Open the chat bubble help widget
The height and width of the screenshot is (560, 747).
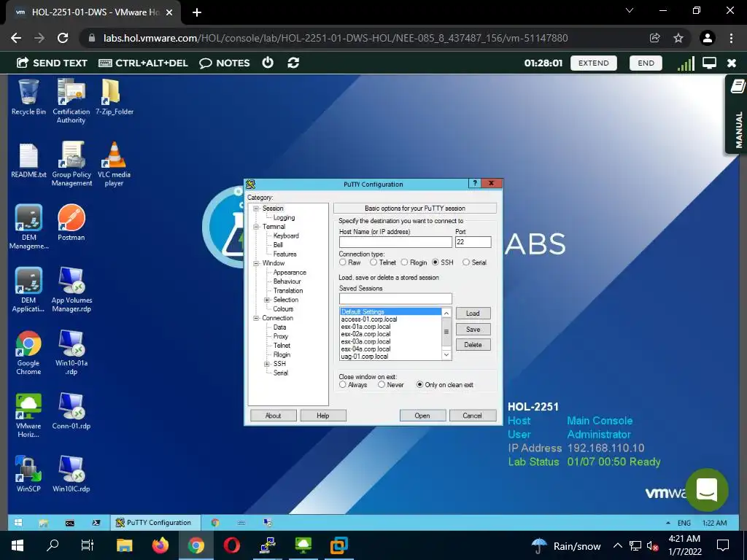coord(707,489)
